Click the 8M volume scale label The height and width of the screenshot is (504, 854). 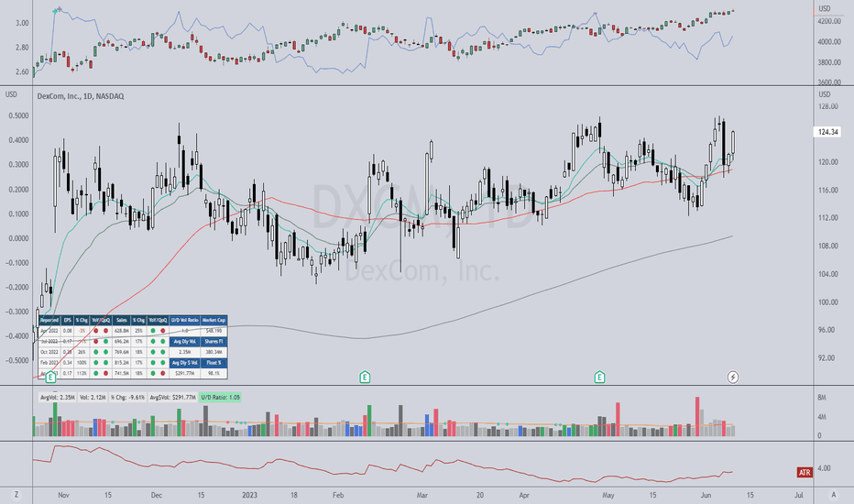coord(821,398)
